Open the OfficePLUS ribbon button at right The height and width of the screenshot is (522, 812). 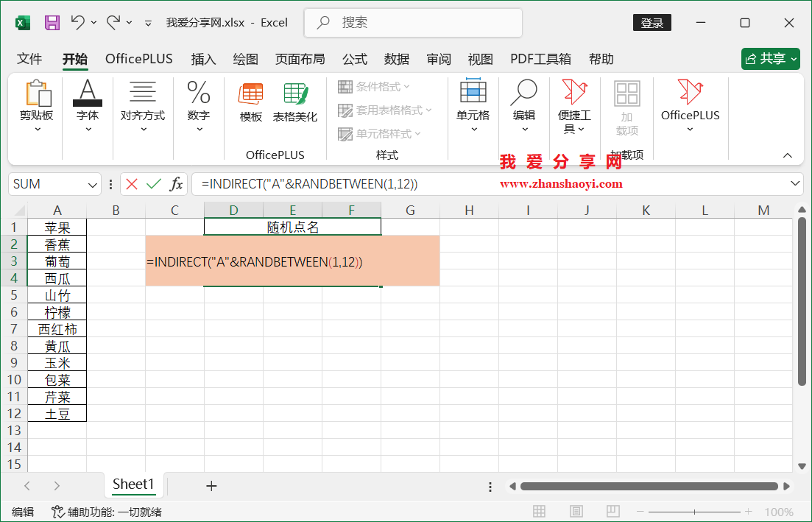pos(690,105)
